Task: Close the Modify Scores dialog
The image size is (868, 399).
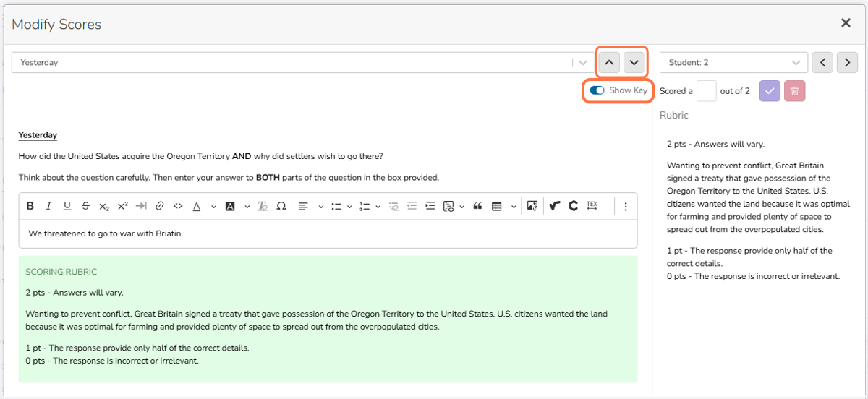Action: (846, 23)
